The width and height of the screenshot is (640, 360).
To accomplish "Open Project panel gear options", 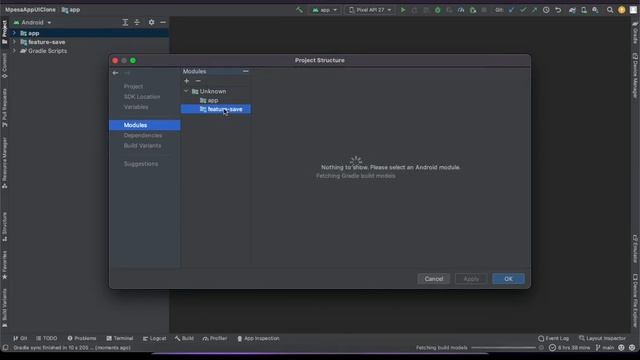I will click(x=151, y=22).
